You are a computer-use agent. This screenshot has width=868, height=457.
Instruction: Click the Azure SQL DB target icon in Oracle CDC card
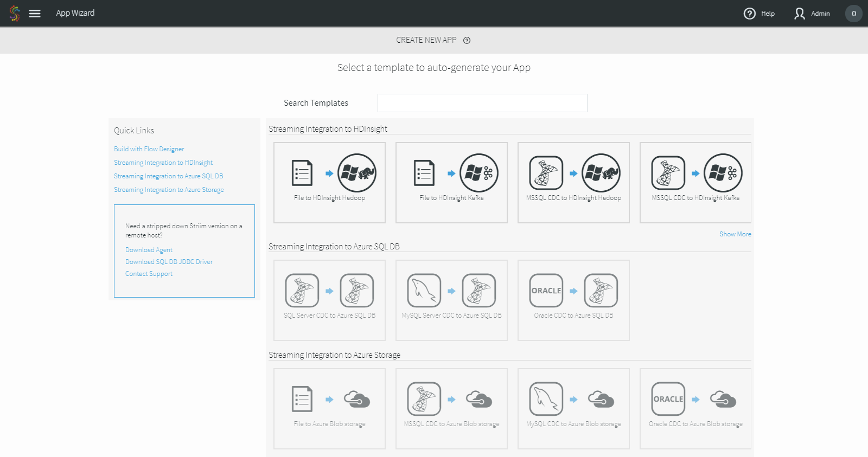click(601, 291)
